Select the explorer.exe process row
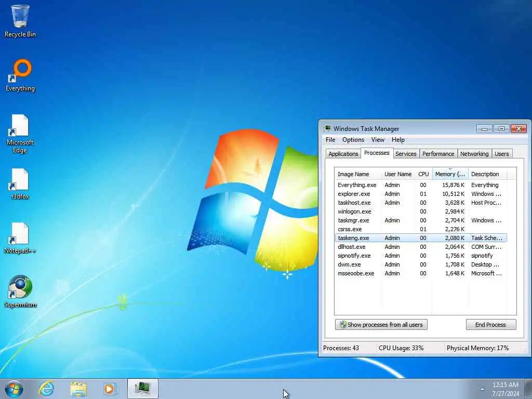The image size is (532, 399). click(421, 194)
